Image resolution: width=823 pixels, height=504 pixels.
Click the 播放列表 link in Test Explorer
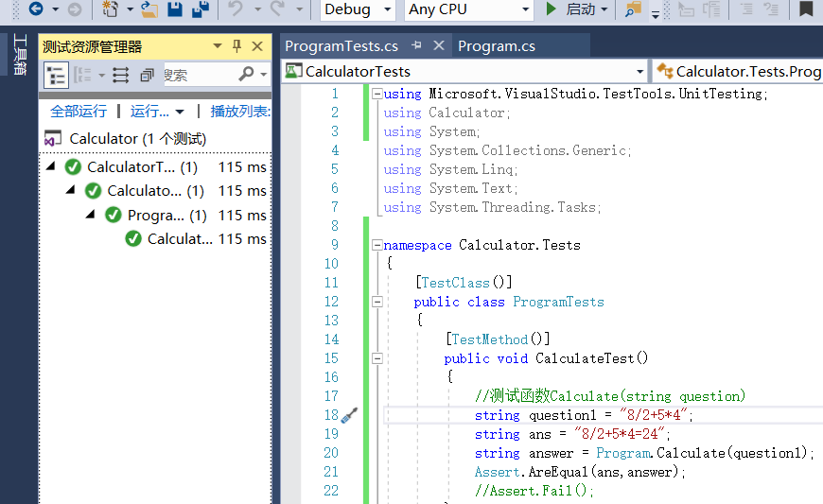pos(239,111)
